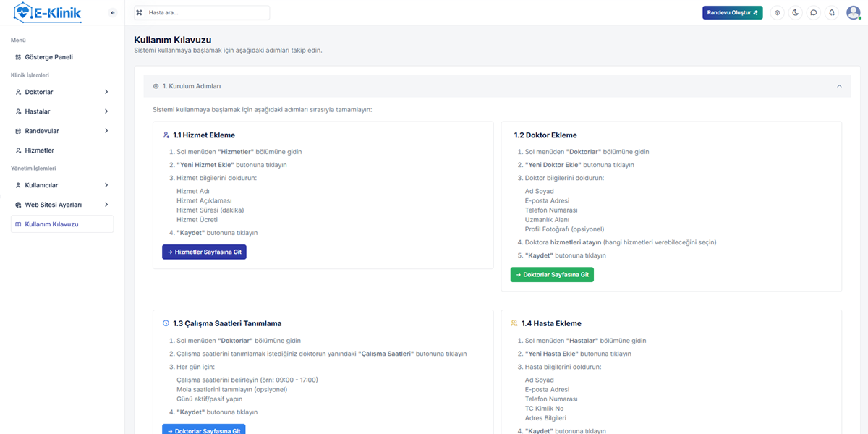The height and width of the screenshot is (434, 868).
Task: Click the Hizmetler Sayfasına Git button
Action: 204,252
